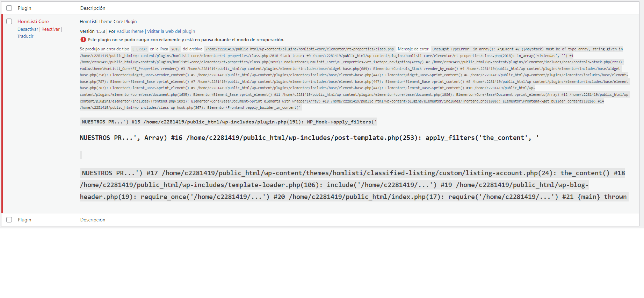The width and height of the screenshot is (644, 298).
Task: Click the red error warning icon
Action: [x=83, y=40]
